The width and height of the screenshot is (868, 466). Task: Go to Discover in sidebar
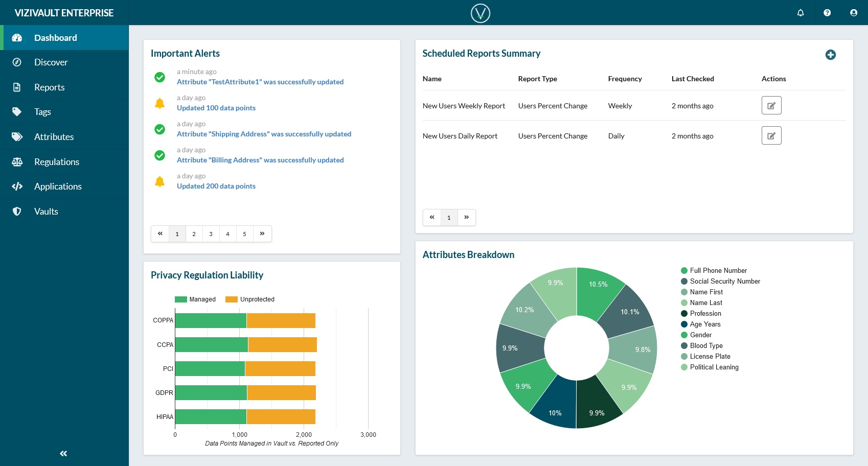pos(64,62)
